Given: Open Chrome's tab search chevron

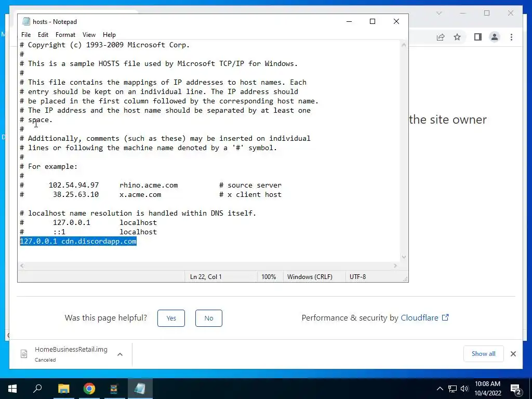Looking at the screenshot, I should point(438,13).
